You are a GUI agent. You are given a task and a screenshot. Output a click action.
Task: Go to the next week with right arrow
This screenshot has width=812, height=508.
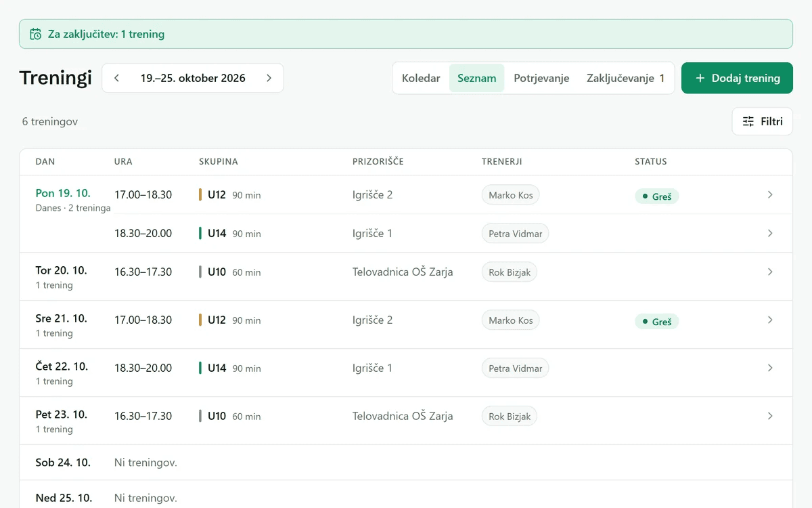click(x=269, y=78)
